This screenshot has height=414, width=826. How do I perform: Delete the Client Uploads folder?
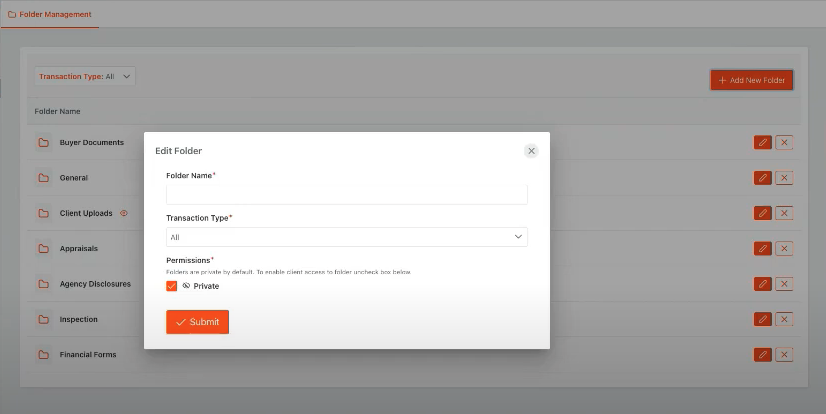pyautogui.click(x=784, y=213)
